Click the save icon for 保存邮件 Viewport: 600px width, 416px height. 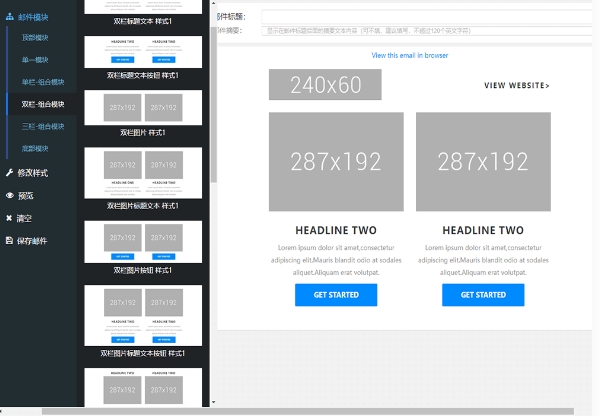tap(9, 240)
